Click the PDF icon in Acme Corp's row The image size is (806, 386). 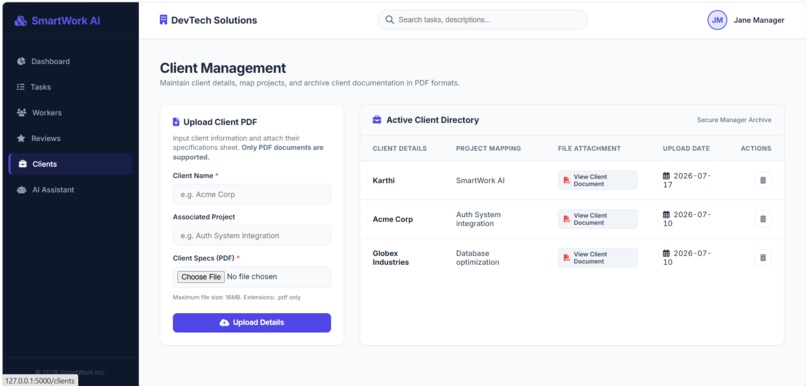pyautogui.click(x=567, y=219)
